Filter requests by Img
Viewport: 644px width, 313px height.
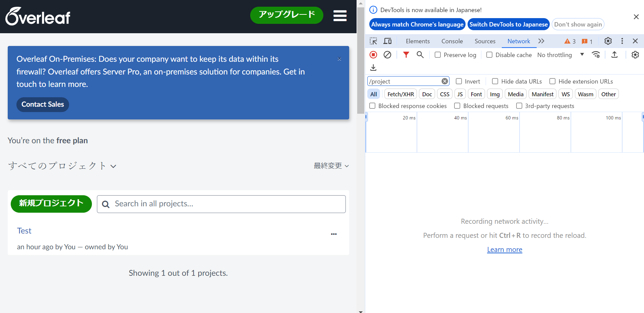tap(495, 94)
